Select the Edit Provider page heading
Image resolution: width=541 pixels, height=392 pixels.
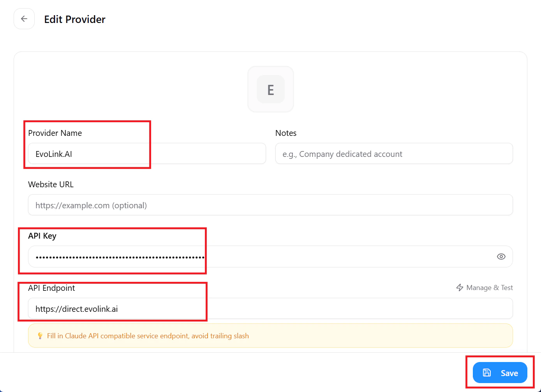pyautogui.click(x=74, y=19)
